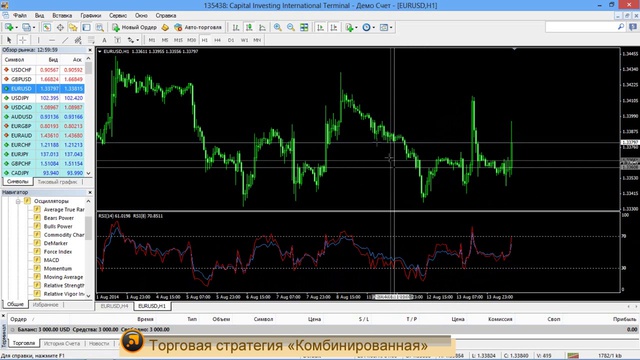Open the Файл menu

pyautogui.click(x=20, y=16)
